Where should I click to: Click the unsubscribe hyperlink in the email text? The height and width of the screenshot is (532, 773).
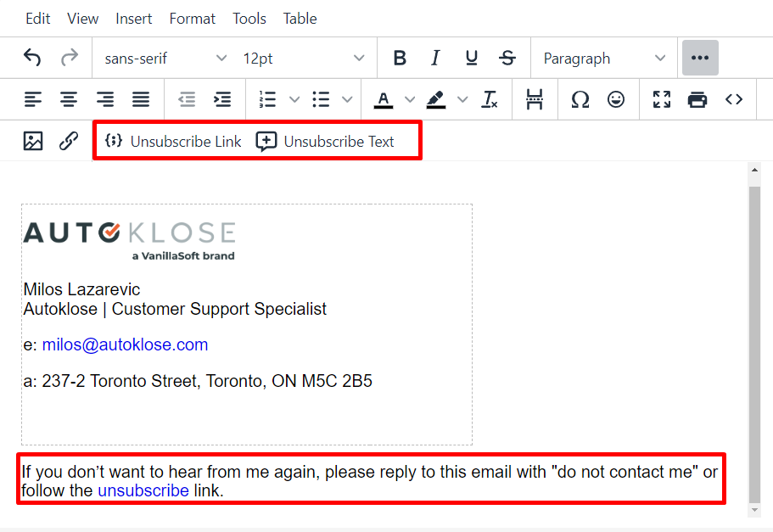point(143,490)
